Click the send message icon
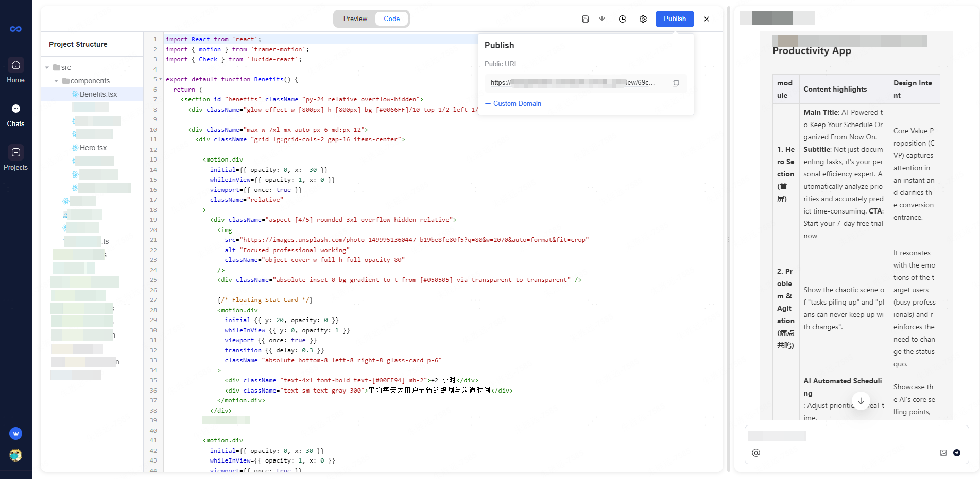 [x=956, y=453]
